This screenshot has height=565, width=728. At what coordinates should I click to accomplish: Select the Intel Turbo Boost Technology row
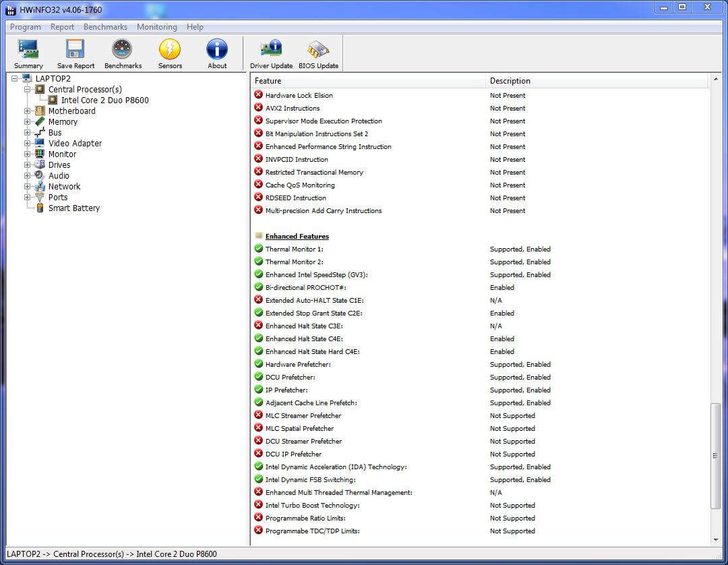pyautogui.click(x=312, y=506)
